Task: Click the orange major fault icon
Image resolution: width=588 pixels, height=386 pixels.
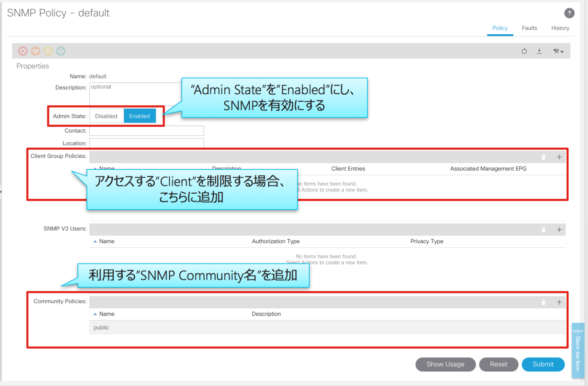Action: click(x=35, y=51)
